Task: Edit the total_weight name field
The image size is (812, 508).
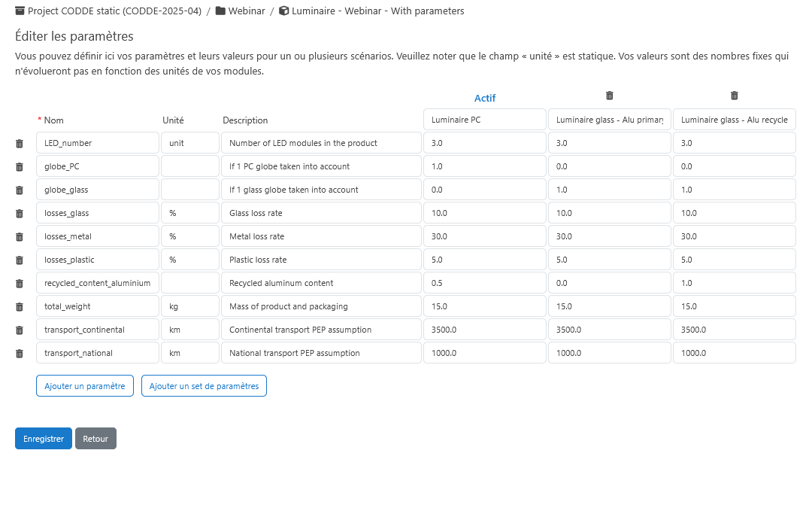Action: [97, 306]
